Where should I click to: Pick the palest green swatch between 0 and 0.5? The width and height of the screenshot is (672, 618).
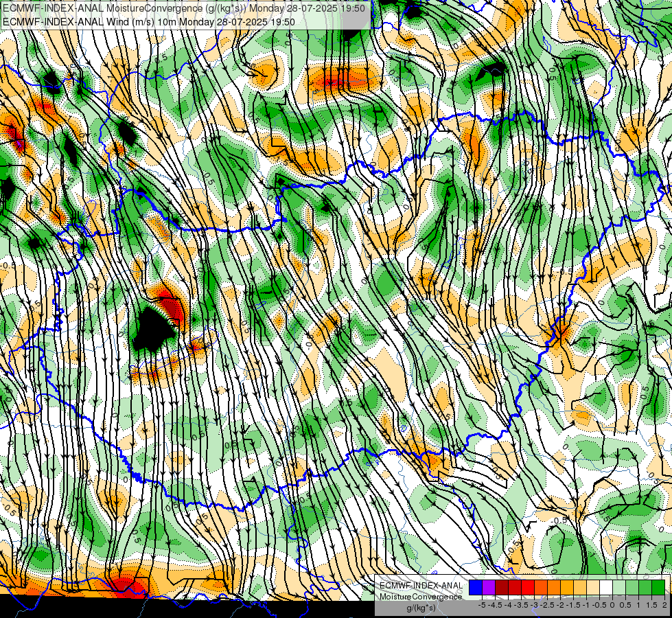pyautogui.click(x=619, y=588)
